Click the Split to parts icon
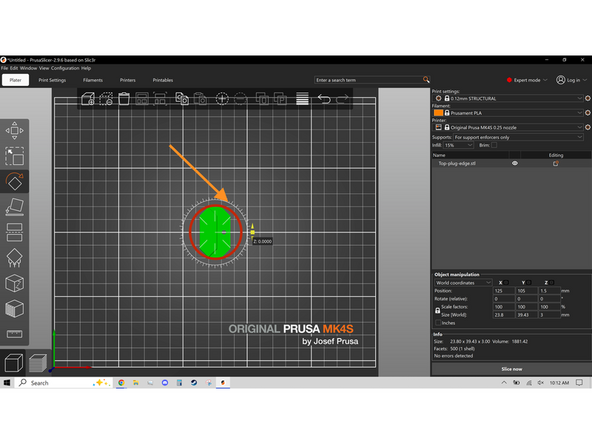Viewport: 592px width, 444px height. tap(280, 99)
